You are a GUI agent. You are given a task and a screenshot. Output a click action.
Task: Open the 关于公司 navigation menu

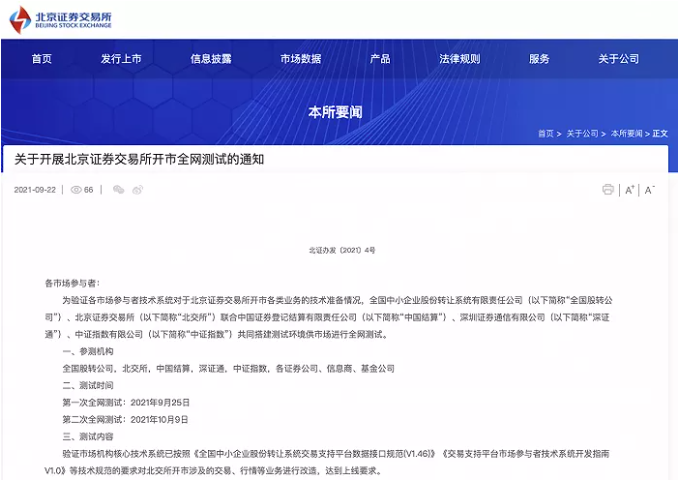[618, 59]
